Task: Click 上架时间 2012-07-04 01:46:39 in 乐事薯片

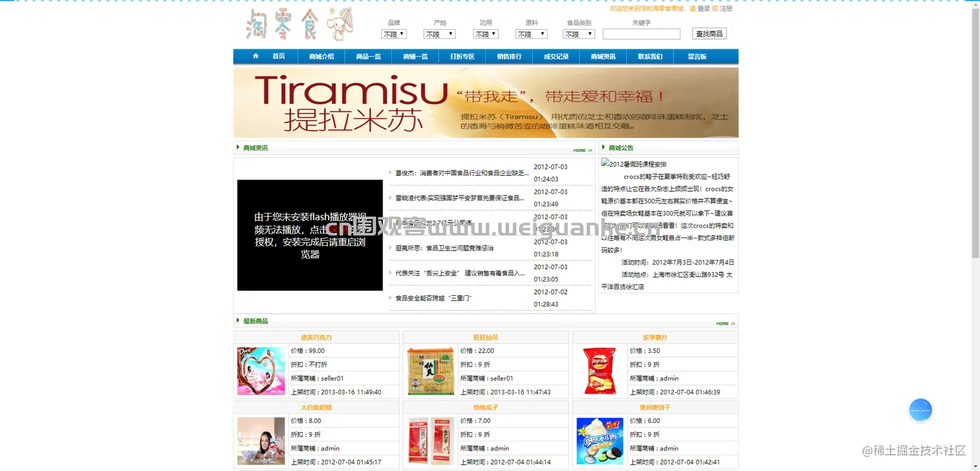Action: pyautogui.click(x=675, y=392)
